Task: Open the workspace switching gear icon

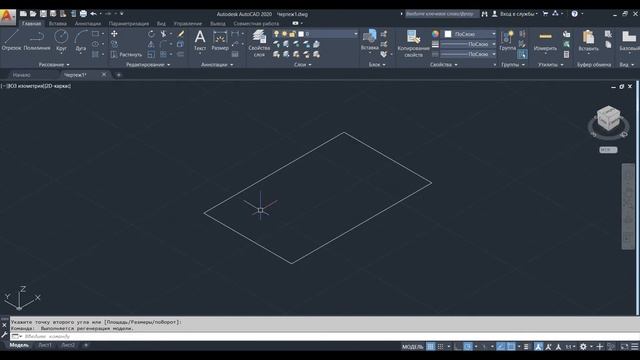Action: point(583,347)
